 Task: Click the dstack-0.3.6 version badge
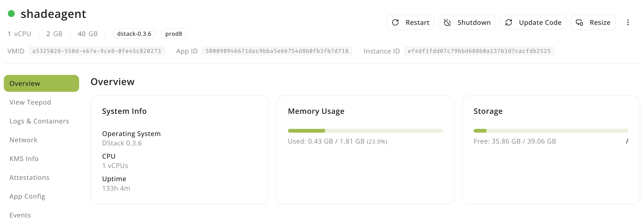(134, 34)
